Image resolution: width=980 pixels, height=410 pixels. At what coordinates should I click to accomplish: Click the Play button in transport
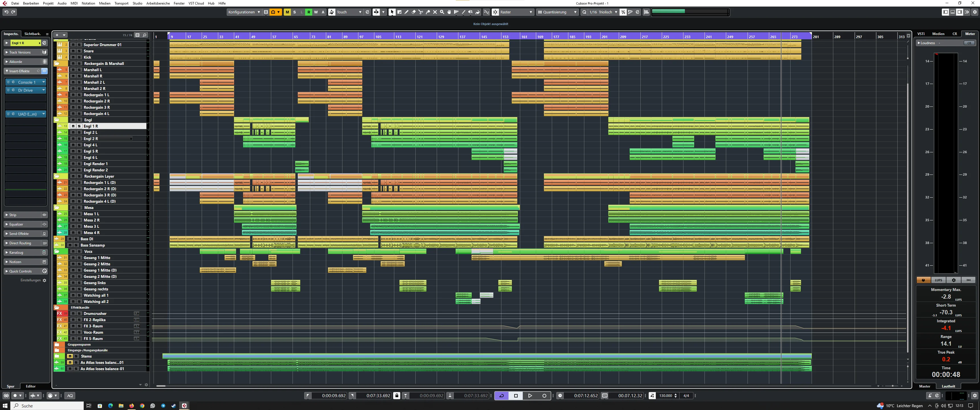530,395
